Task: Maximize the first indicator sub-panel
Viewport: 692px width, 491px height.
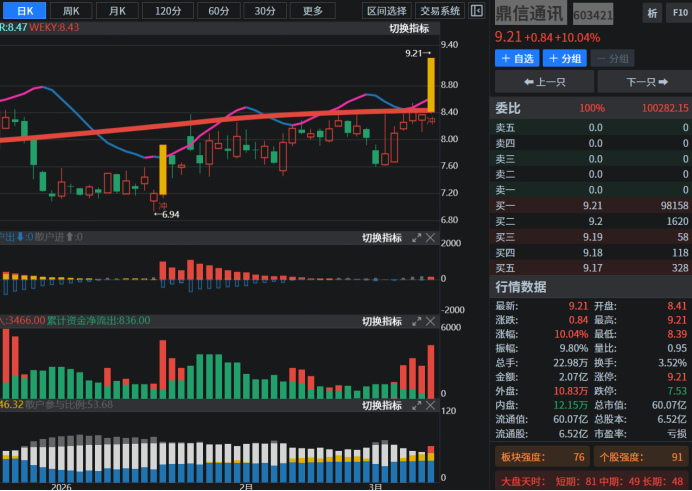Action: (416, 238)
